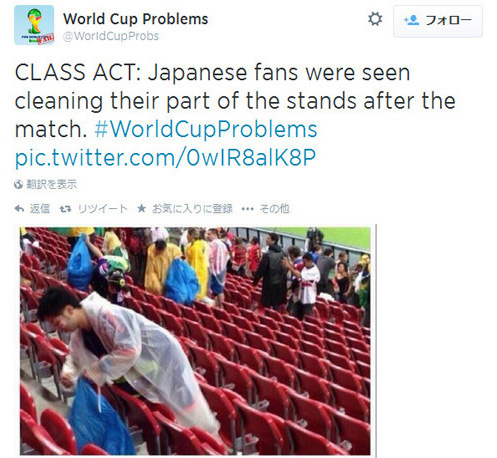Click the add-person icon on follow button
The height and width of the screenshot is (458, 497).
tap(411, 20)
